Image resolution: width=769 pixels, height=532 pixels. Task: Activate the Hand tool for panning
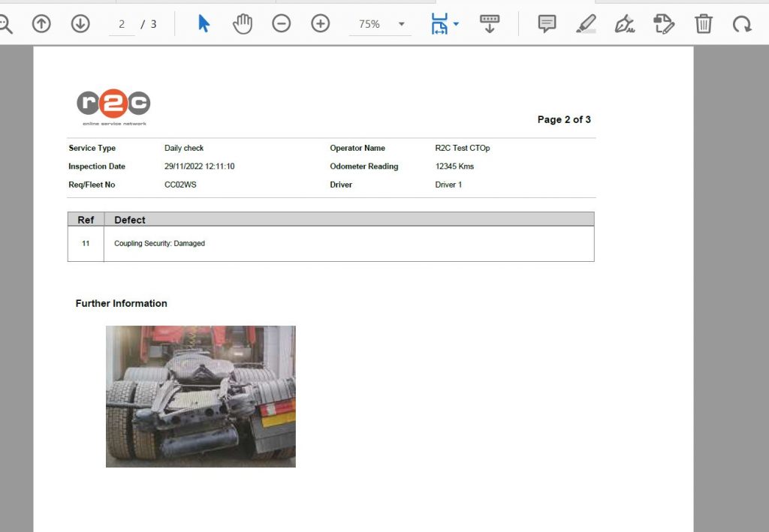242,23
